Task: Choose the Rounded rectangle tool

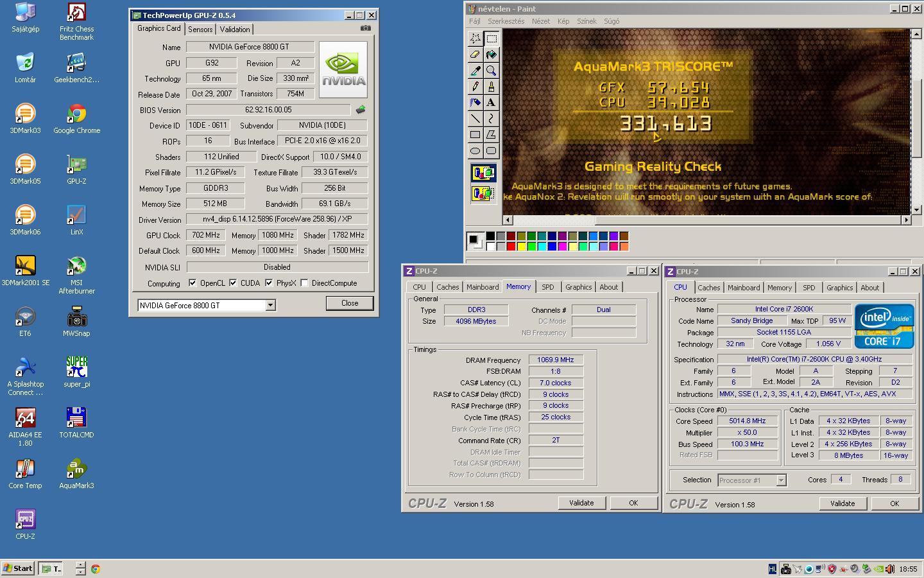Action: pos(491,151)
